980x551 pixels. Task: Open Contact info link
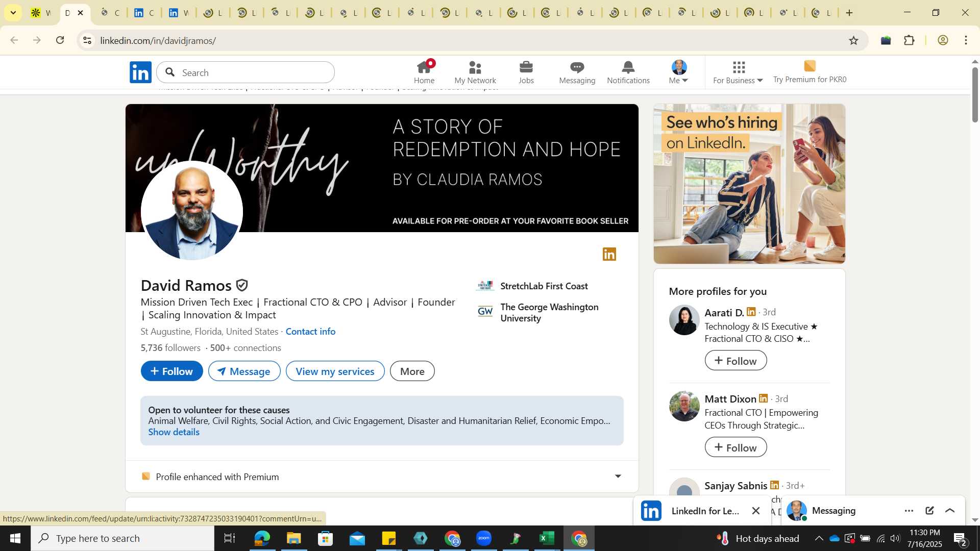pyautogui.click(x=310, y=332)
